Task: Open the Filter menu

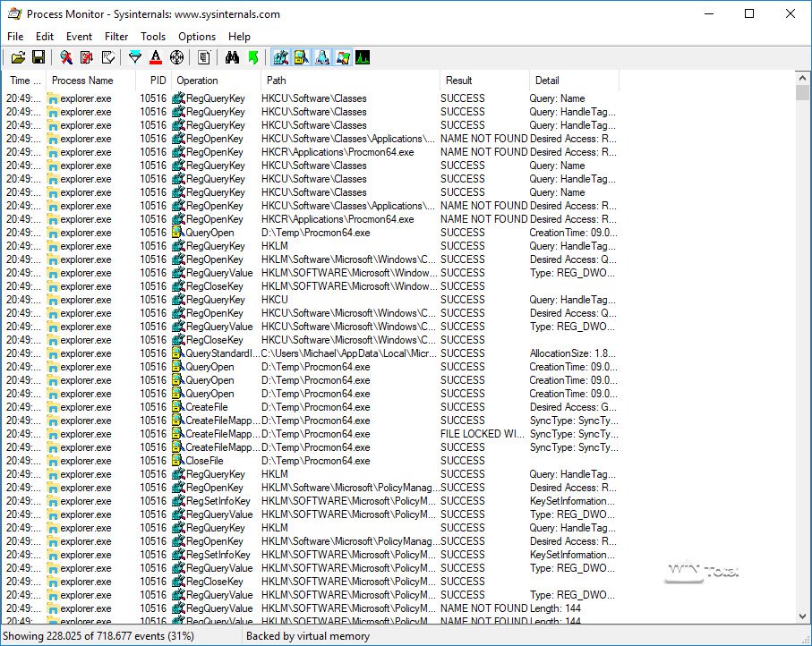Action: [x=116, y=37]
